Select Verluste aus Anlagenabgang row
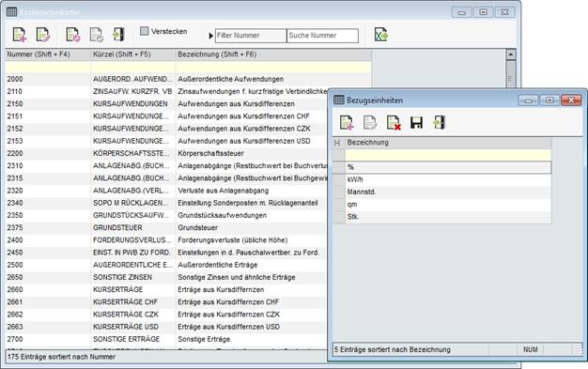The width and height of the screenshot is (588, 369). (x=166, y=191)
